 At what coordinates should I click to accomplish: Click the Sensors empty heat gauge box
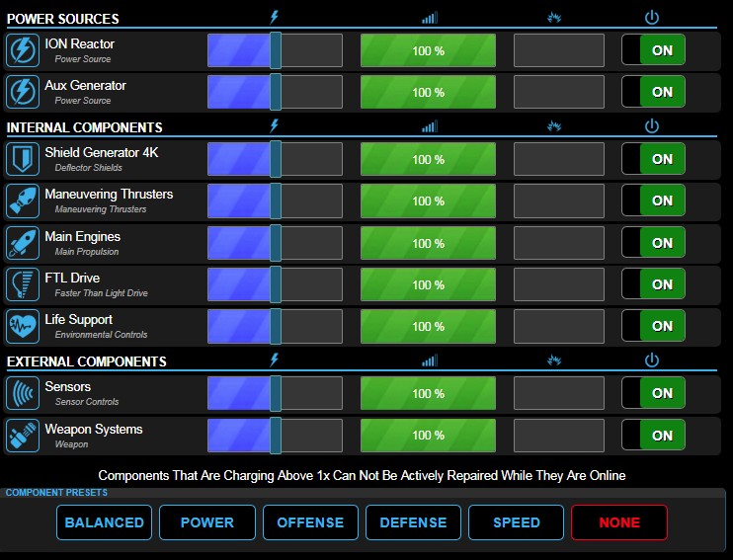coord(559,393)
